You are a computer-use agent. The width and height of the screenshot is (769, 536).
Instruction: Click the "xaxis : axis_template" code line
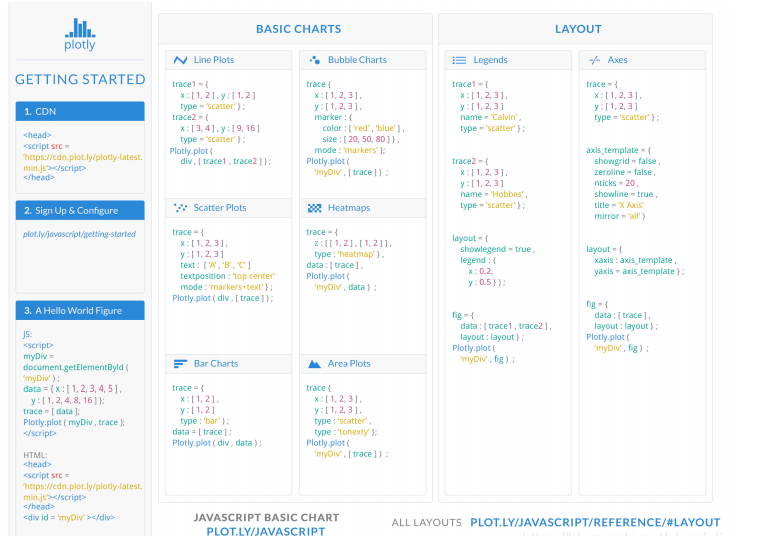click(x=636, y=260)
